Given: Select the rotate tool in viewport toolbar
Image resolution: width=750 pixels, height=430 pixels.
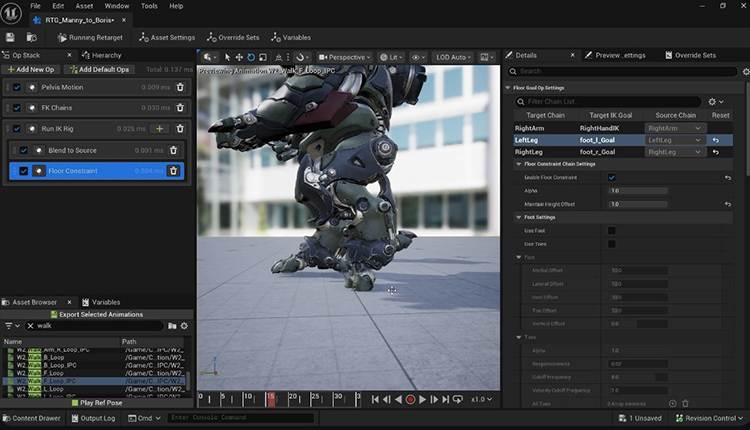Looking at the screenshot, I should pyautogui.click(x=251, y=57).
